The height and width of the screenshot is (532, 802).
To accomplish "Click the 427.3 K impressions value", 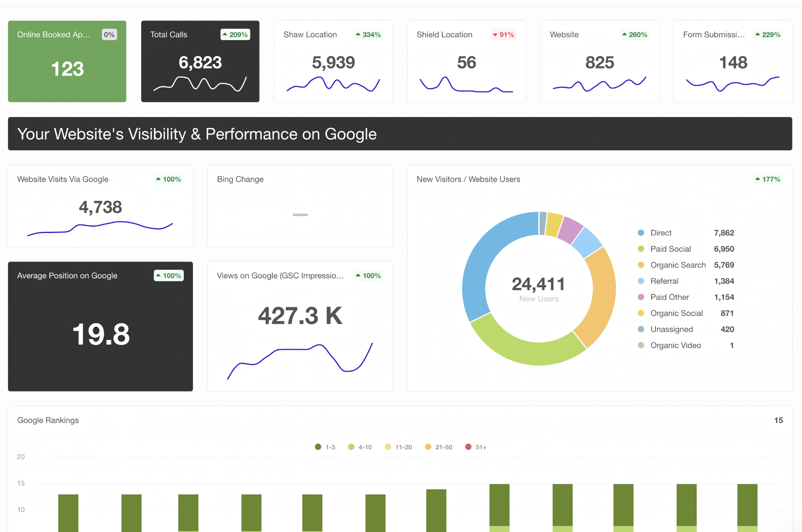I will pyautogui.click(x=300, y=316).
